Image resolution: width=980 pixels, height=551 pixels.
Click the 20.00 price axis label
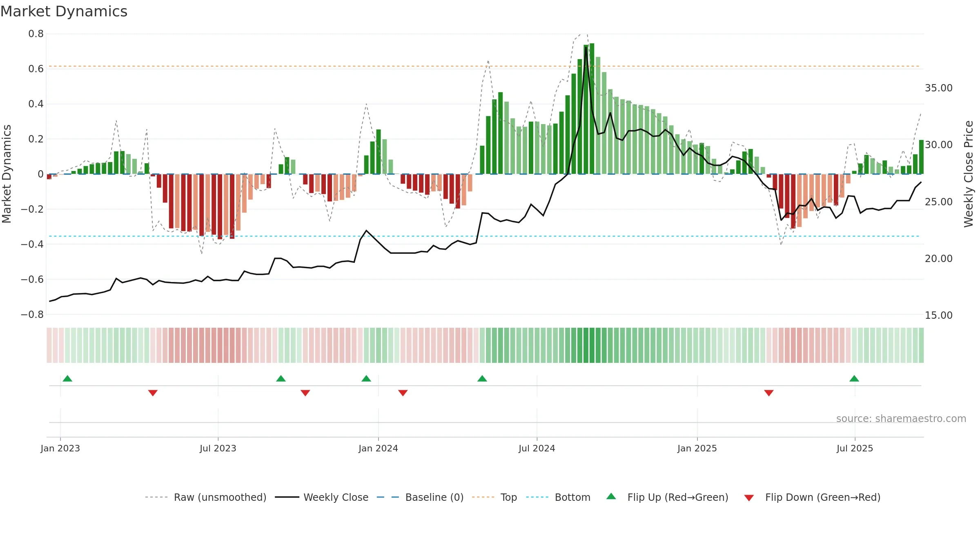[x=939, y=259]
